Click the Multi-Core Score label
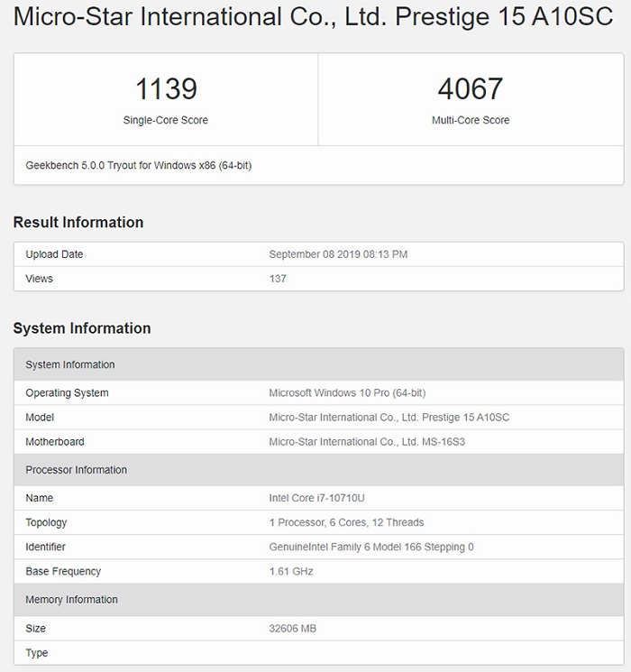631x672 pixels. pos(470,120)
